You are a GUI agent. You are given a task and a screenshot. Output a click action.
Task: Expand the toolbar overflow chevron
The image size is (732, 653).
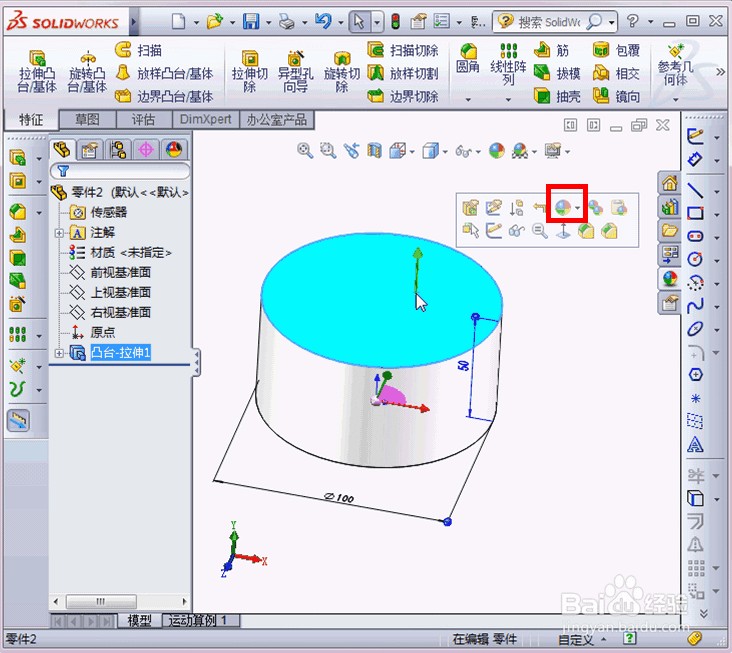720,72
